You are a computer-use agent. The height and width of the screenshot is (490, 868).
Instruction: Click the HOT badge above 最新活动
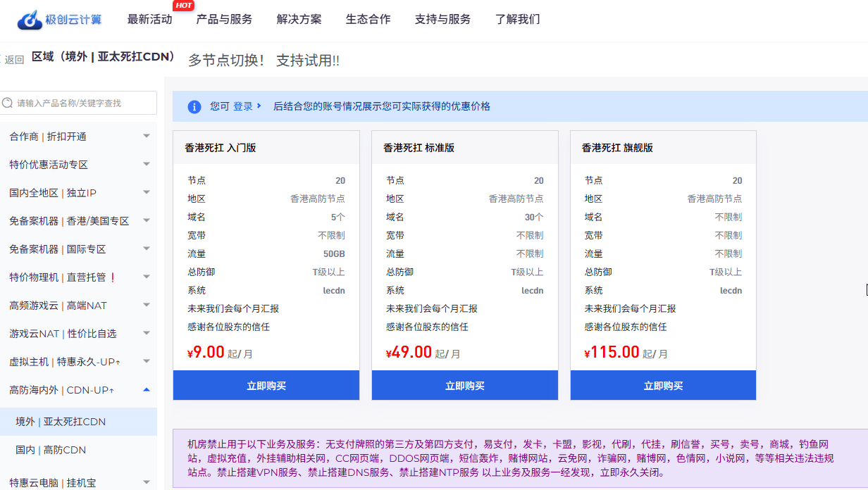(x=183, y=6)
